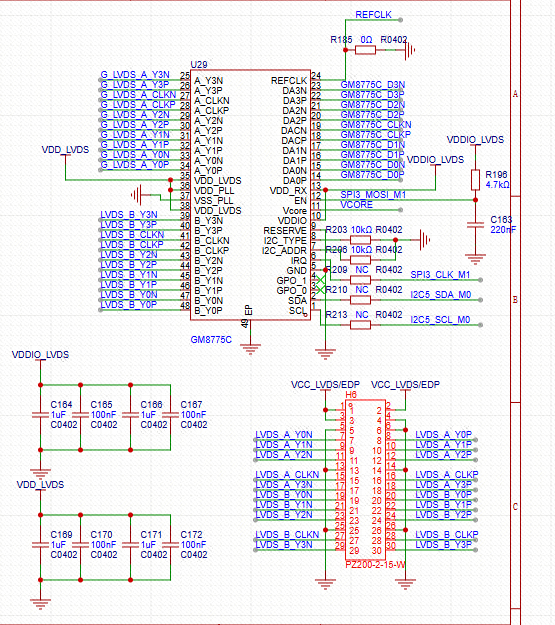Click the ground symbol next to R185

[410, 50]
